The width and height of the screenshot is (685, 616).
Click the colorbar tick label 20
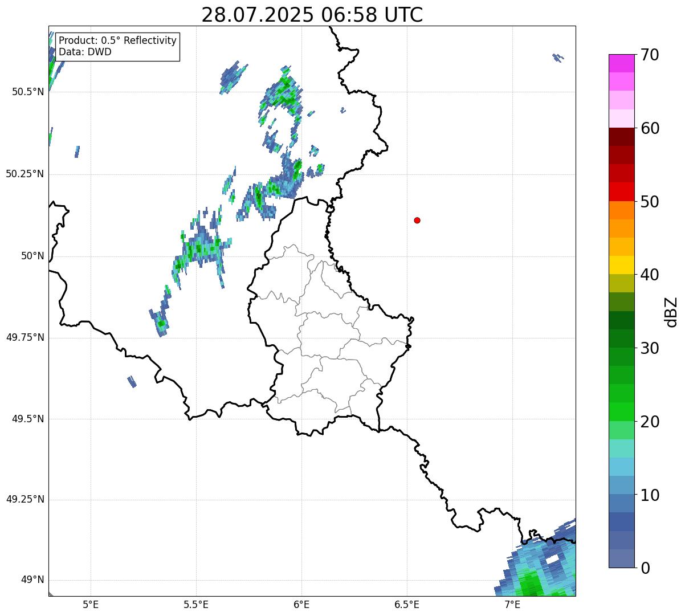[649, 422]
